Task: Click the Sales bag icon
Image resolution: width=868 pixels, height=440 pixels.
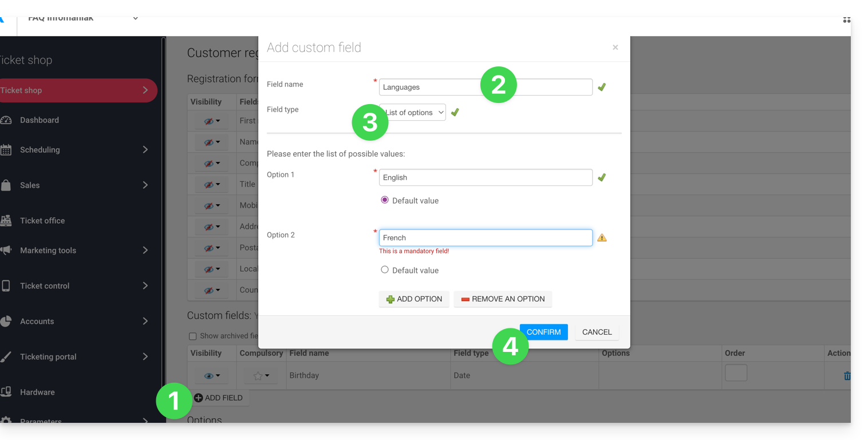Action: click(6, 185)
